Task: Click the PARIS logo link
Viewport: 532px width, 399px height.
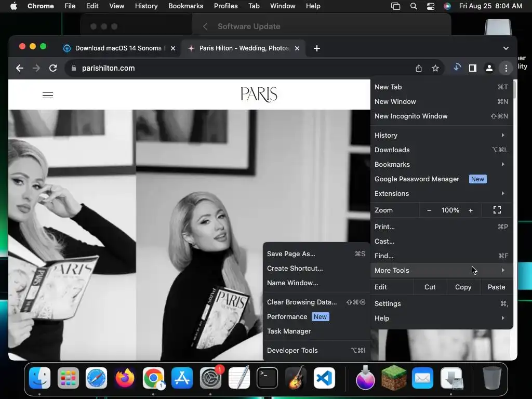Action: pyautogui.click(x=259, y=95)
